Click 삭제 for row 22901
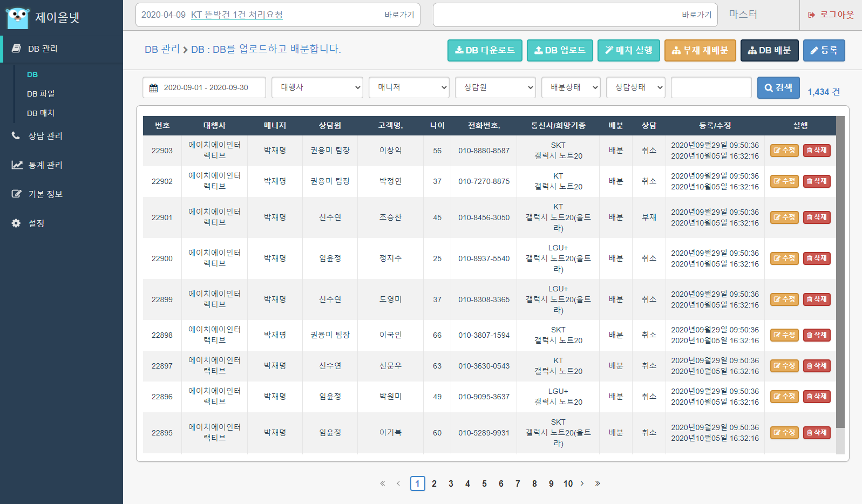Screen dimensions: 862x504 coord(817,217)
